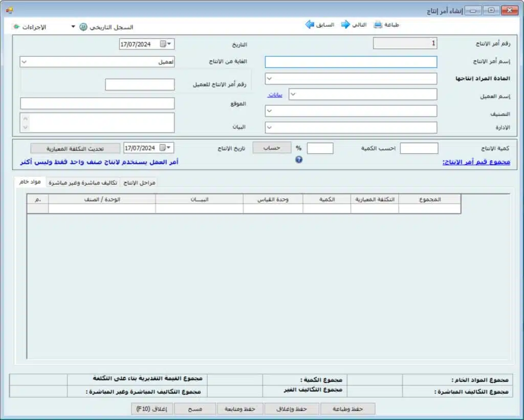This screenshot has height=420, width=524.
Task: Expand the المادة المراد إنتاجها dropdown
Action: pos(270,78)
